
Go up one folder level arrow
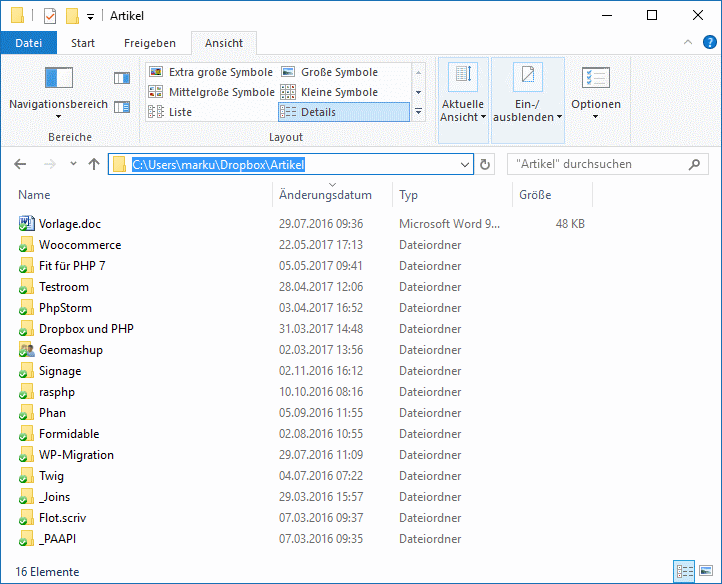tap(94, 164)
